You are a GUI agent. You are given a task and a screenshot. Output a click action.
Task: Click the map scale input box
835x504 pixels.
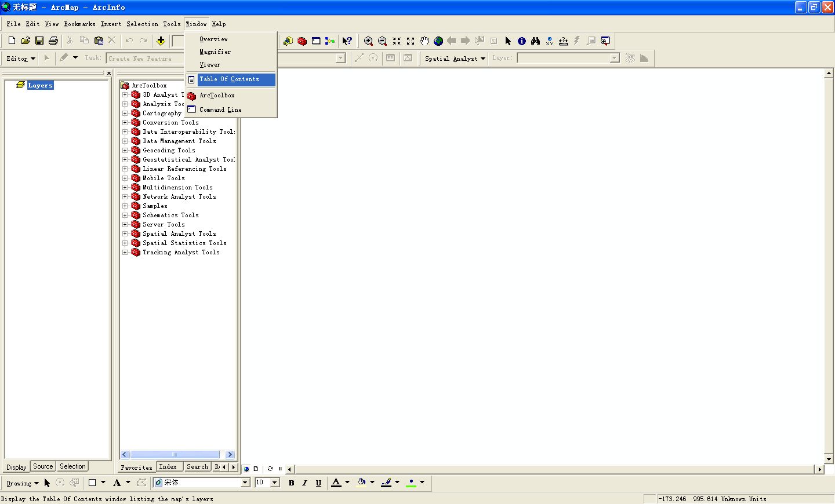coord(178,41)
